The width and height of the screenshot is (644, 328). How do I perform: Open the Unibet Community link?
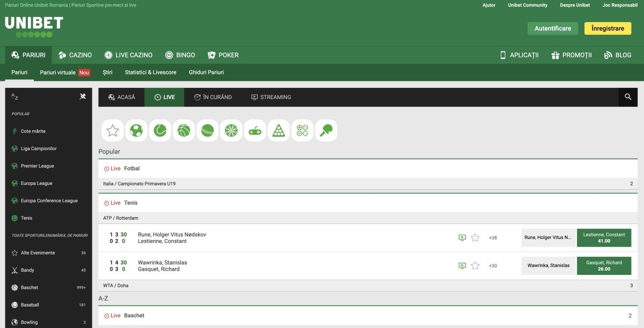coord(528,5)
